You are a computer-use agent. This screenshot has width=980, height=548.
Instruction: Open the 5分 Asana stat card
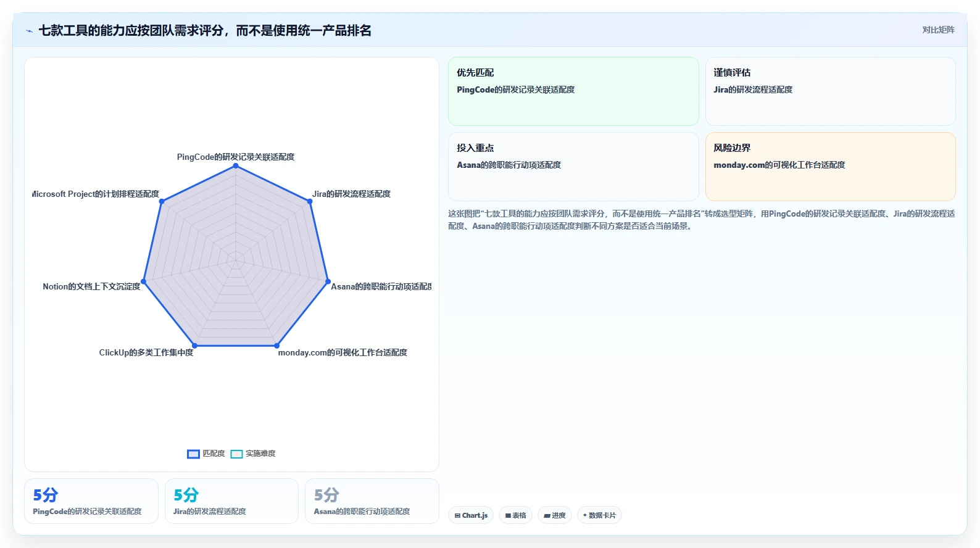point(372,501)
